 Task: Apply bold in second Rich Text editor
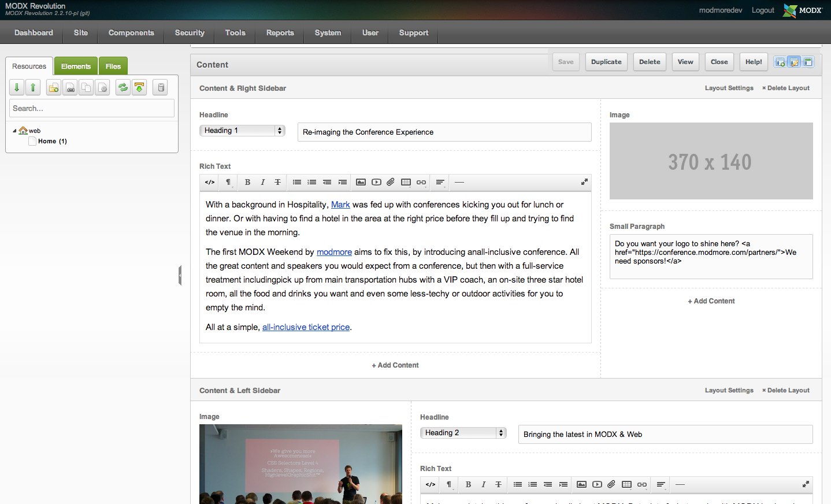468,484
